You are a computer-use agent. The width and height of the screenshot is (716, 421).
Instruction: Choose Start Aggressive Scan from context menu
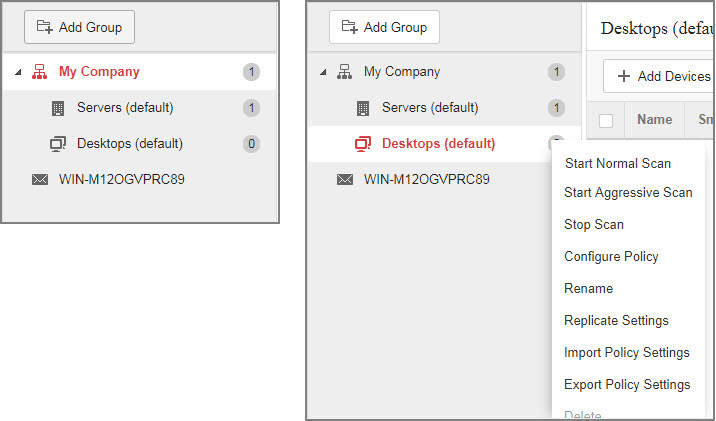(x=628, y=193)
